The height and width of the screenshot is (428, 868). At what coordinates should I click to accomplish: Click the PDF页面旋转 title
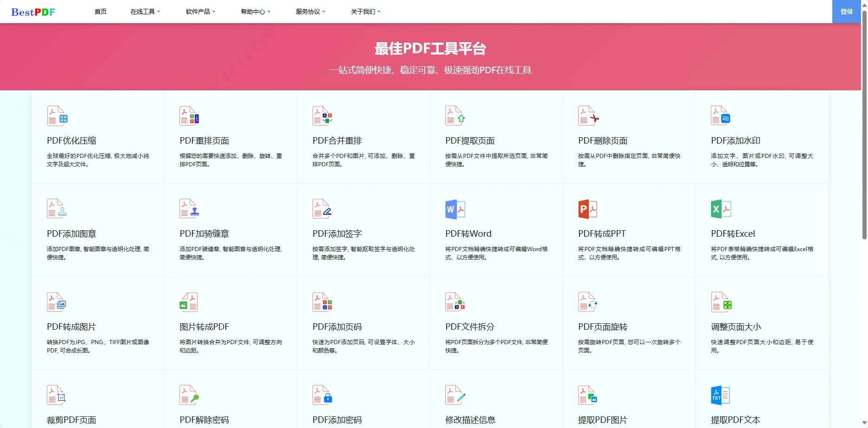point(603,327)
